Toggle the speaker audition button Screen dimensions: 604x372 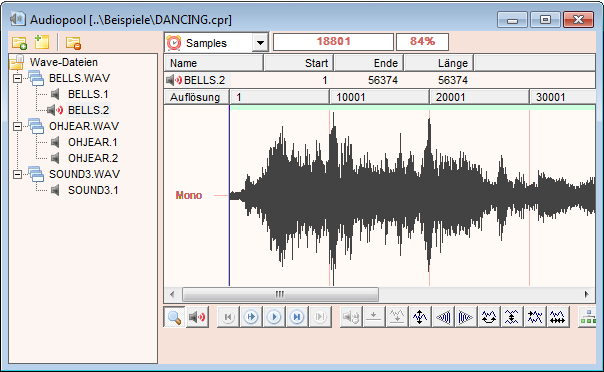pyautogui.click(x=197, y=317)
